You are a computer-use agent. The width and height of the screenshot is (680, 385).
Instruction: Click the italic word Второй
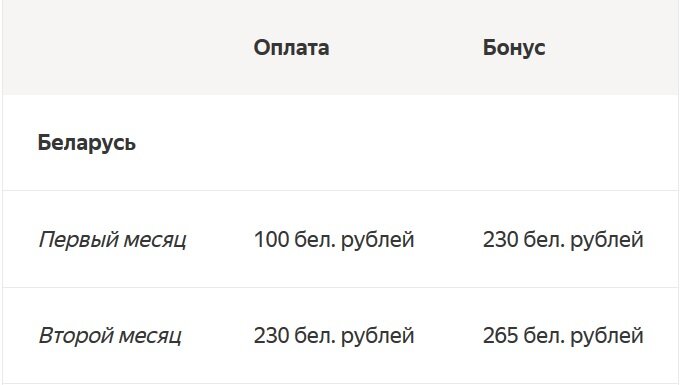(76, 336)
